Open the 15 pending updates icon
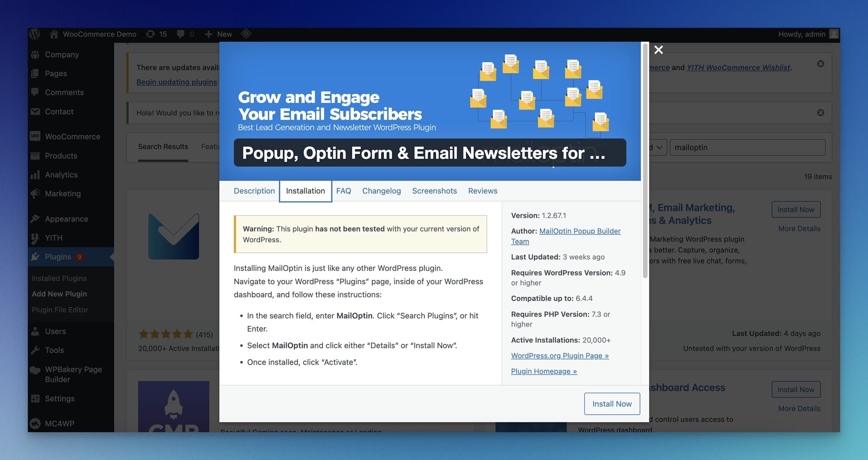Viewport: 868px width, 460px height. coord(150,34)
